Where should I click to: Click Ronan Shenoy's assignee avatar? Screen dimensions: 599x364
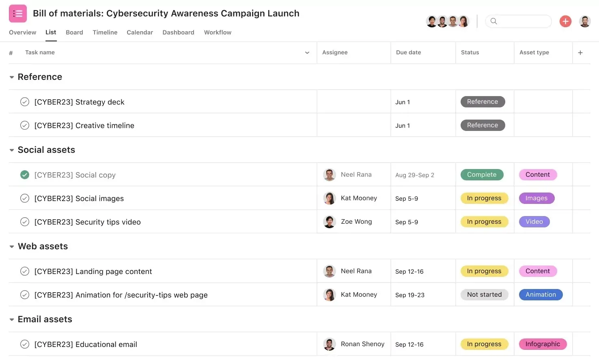tap(329, 344)
